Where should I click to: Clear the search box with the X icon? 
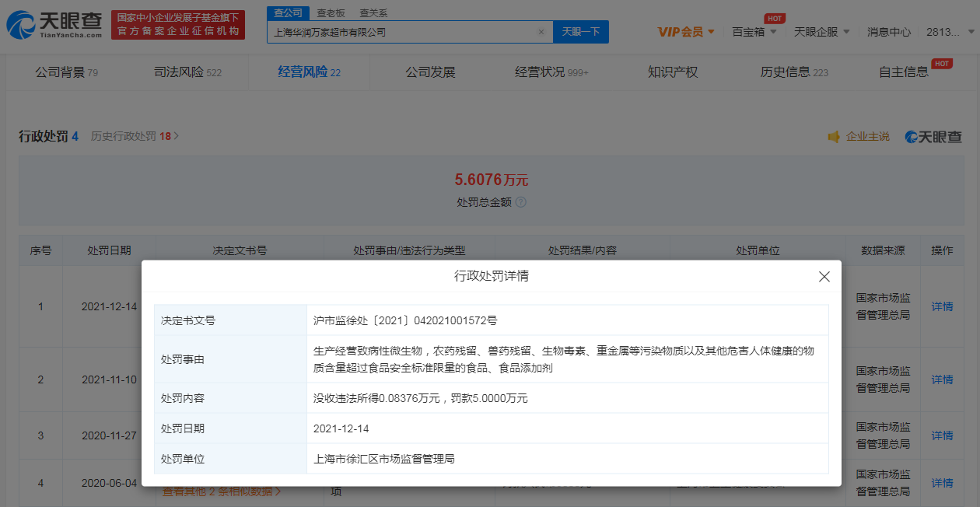pyautogui.click(x=541, y=32)
